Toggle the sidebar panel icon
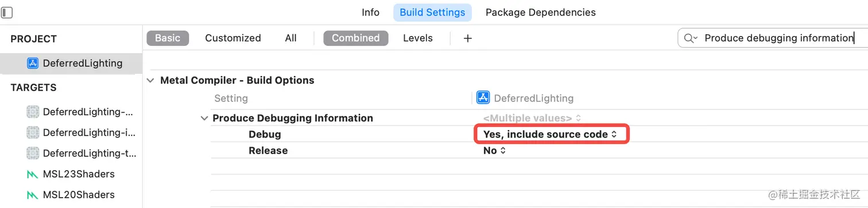This screenshot has width=868, height=208. tap(7, 12)
